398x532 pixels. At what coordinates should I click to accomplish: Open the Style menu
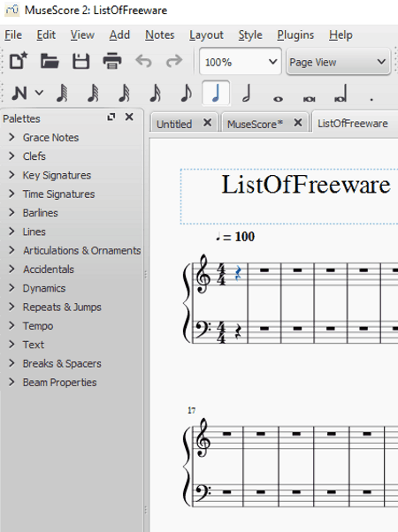[250, 35]
